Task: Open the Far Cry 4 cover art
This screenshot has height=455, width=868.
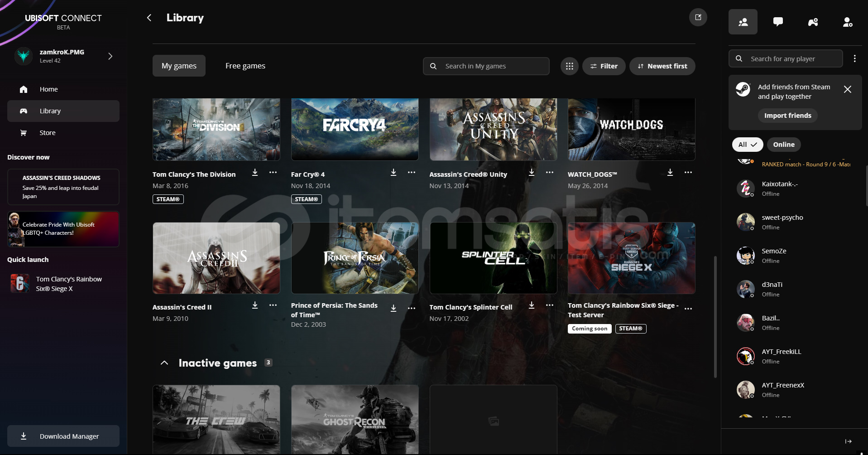Action: coord(355,129)
